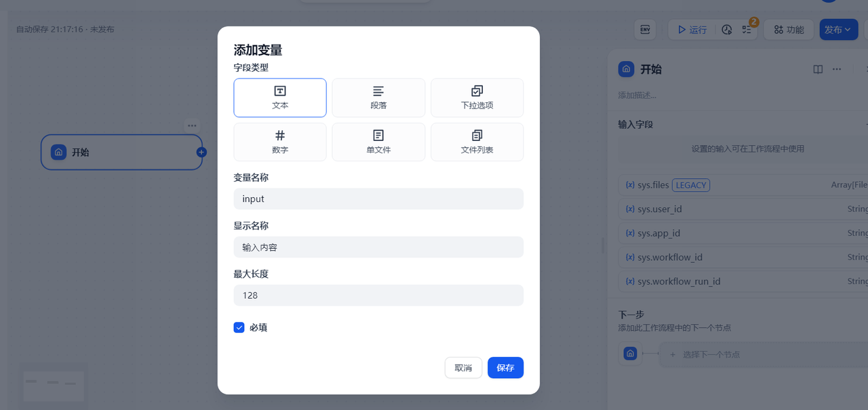Open the 功能 features button
Screen dimensions: 868x410
pos(789,30)
